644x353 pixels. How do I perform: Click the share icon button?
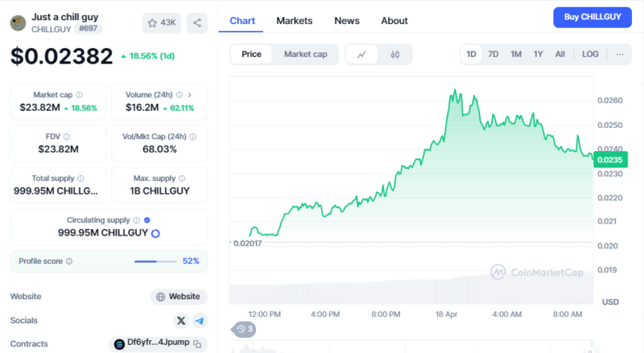point(197,23)
